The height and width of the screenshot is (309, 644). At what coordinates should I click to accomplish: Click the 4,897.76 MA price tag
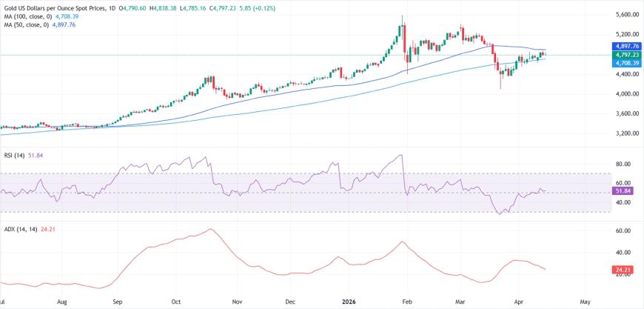(x=625, y=46)
